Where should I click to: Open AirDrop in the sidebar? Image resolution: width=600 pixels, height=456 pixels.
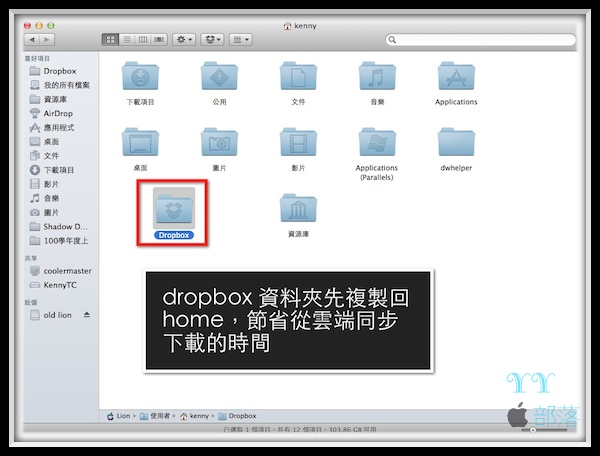click(x=51, y=113)
